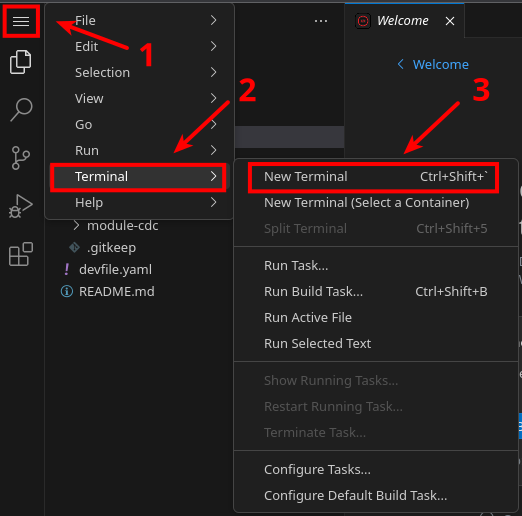Expand the module-cdc folder

76,226
